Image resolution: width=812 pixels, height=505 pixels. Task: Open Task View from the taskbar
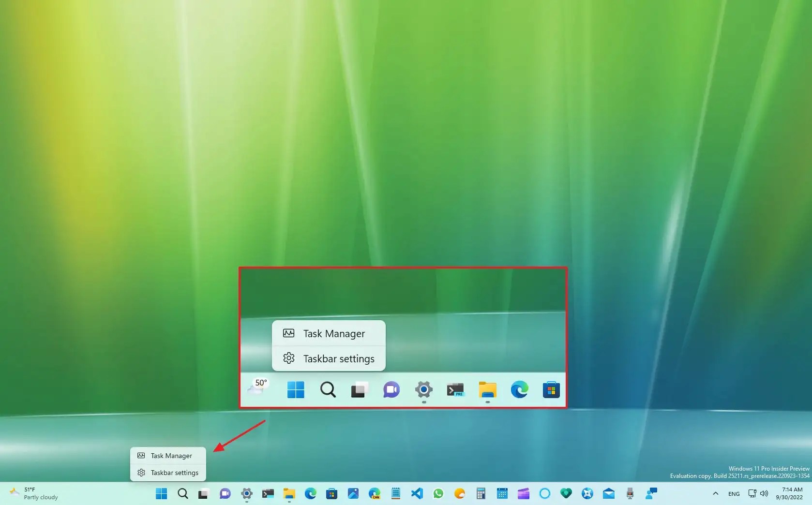pos(203,494)
